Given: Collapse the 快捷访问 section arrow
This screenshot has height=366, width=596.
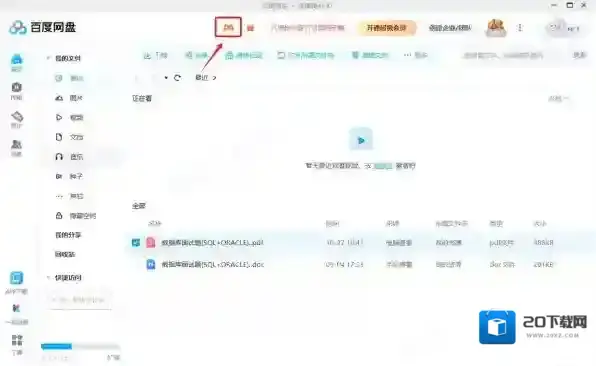Looking at the screenshot, I should click(x=48, y=278).
